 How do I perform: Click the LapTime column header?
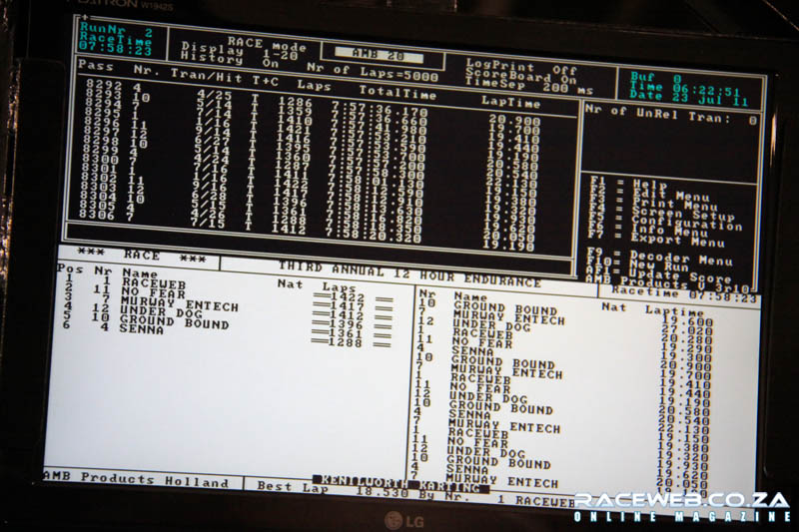pyautogui.click(x=511, y=103)
